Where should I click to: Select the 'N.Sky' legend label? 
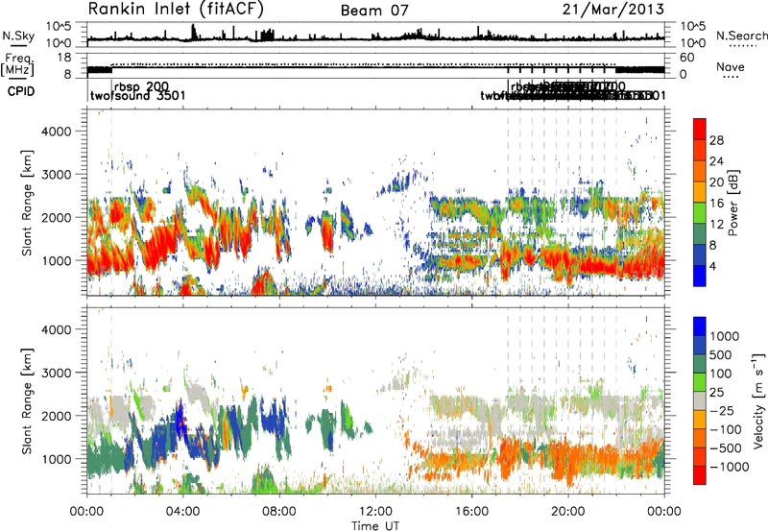(x=18, y=36)
